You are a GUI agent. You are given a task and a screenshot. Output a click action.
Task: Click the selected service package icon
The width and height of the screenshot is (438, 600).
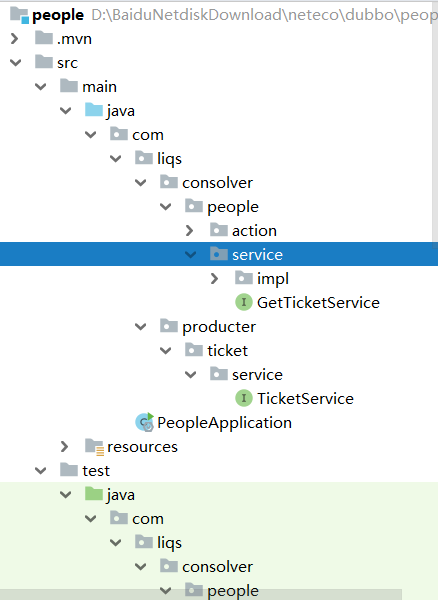[x=219, y=254]
